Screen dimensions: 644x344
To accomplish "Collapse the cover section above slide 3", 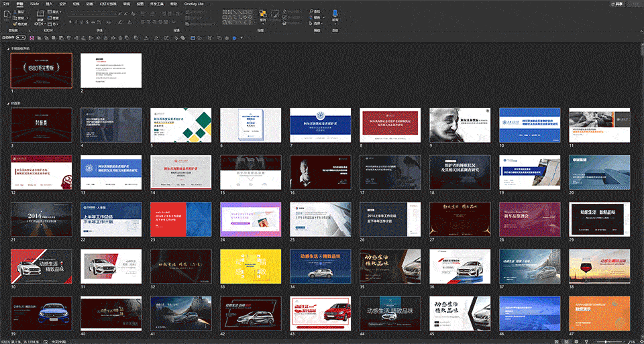I will pyautogui.click(x=9, y=103).
